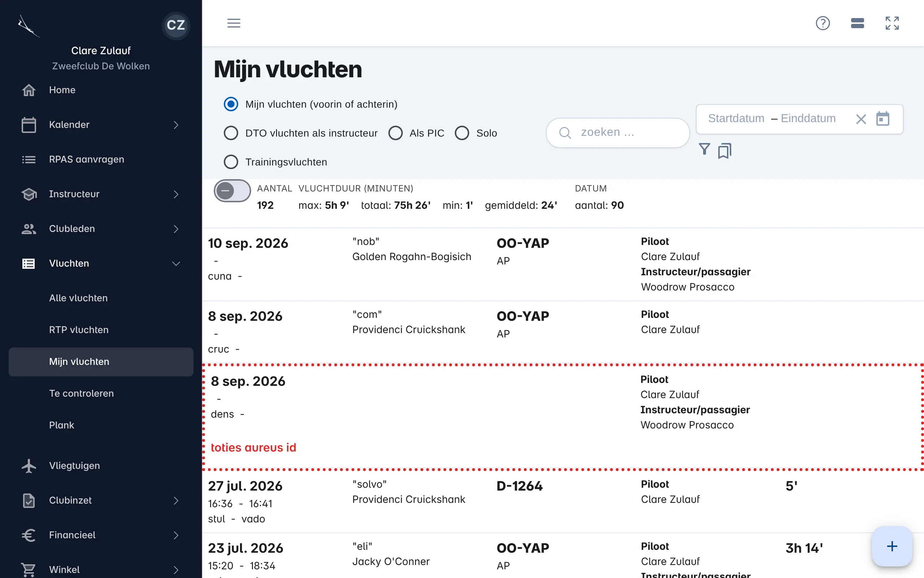Select DTO vluchten als instructeur radio
This screenshot has width=924, height=578.
coord(231,133)
